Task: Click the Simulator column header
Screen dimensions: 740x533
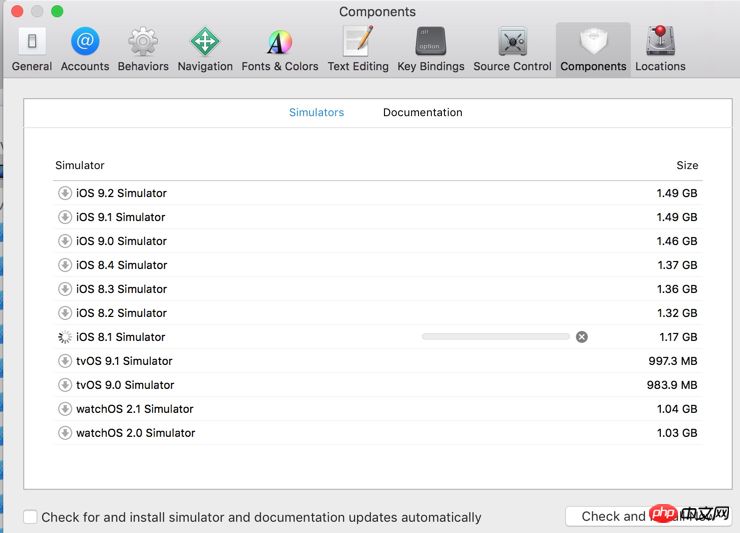Action: [x=80, y=165]
